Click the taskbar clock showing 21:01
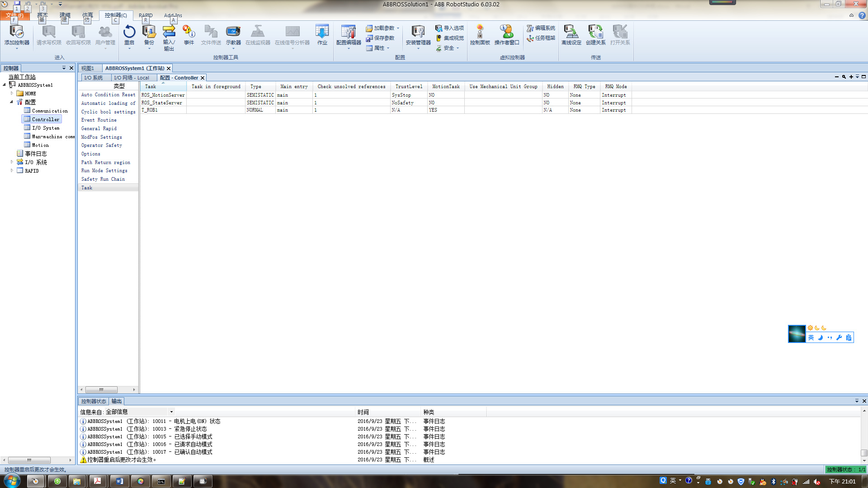The image size is (868, 488). (x=842, y=481)
